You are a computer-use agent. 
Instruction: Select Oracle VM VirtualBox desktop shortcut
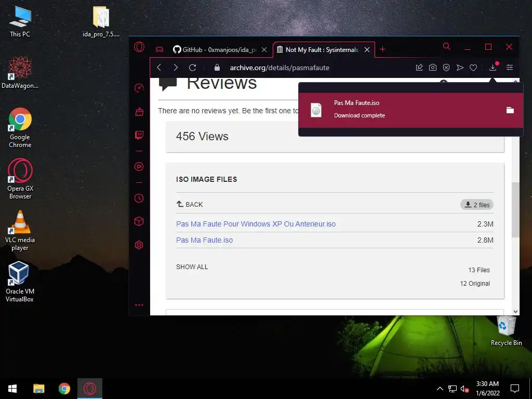tap(19, 282)
